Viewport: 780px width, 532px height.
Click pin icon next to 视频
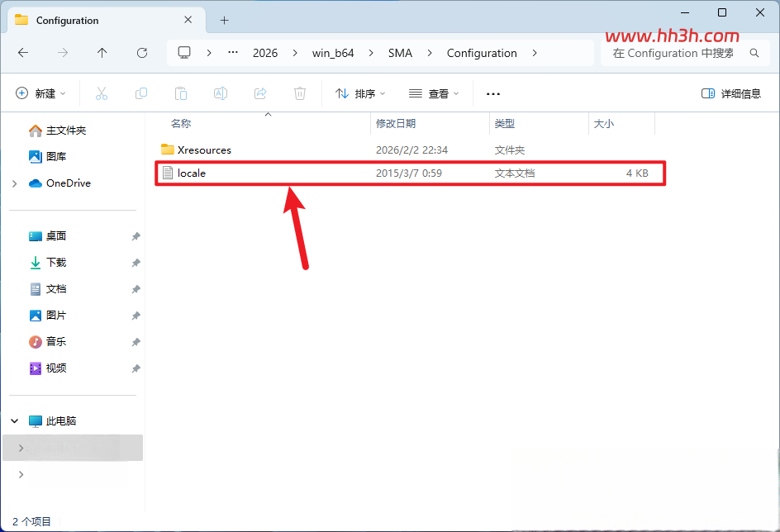[x=136, y=368]
